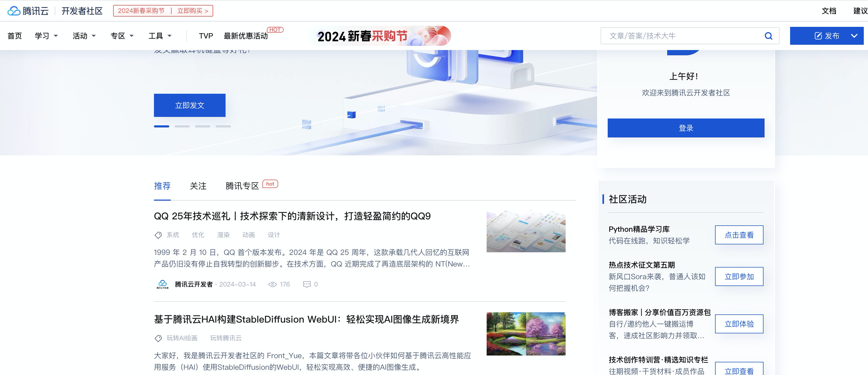Click the comment bubble icon on the QQ article
This screenshot has height=375, width=868.
tap(306, 284)
